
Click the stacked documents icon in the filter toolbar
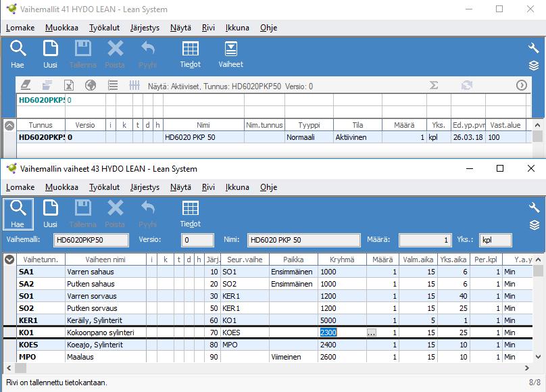click(47, 85)
